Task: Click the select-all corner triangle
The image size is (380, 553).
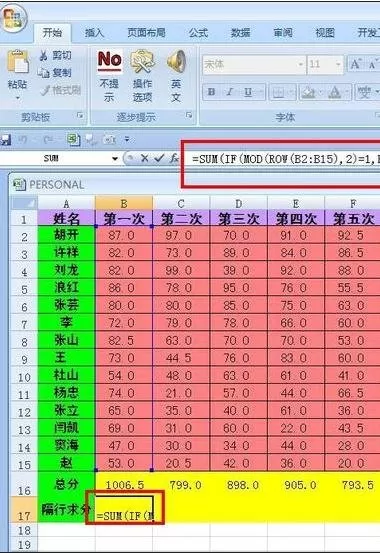Action: tap(24, 203)
